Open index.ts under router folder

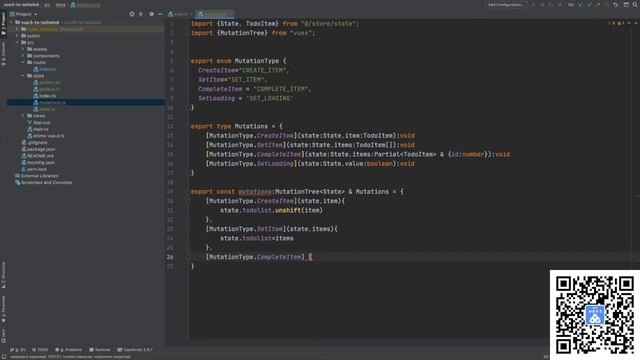pos(44,69)
